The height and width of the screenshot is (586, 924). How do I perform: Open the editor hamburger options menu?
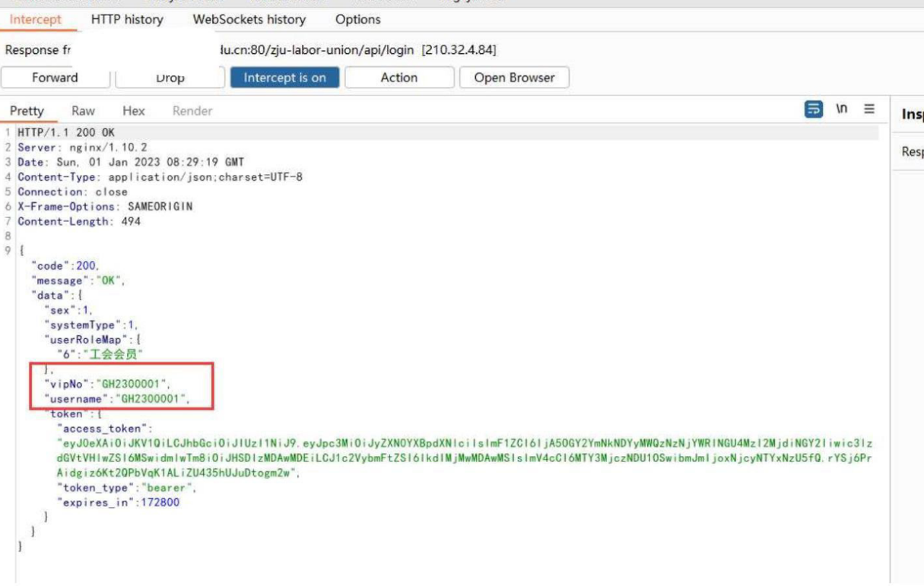pyautogui.click(x=868, y=109)
